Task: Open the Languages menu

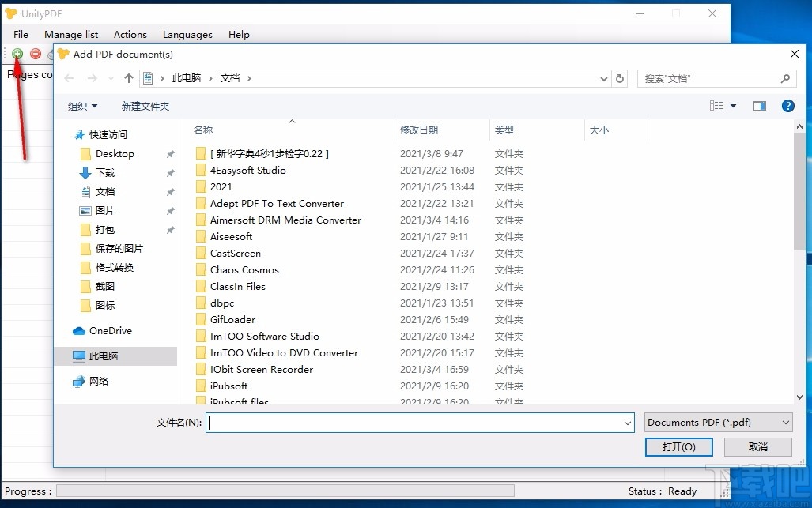Action: tap(187, 34)
